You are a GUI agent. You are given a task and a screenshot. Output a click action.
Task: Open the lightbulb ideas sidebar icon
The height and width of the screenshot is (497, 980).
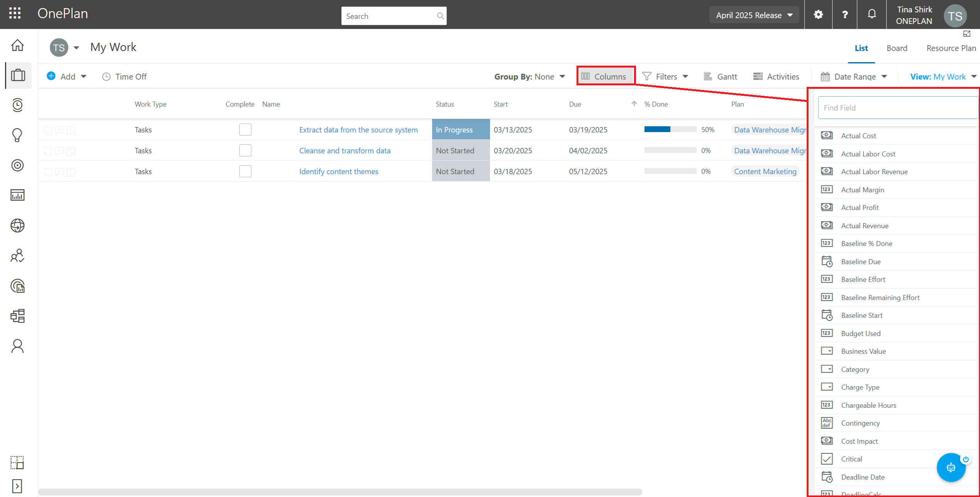(x=17, y=135)
